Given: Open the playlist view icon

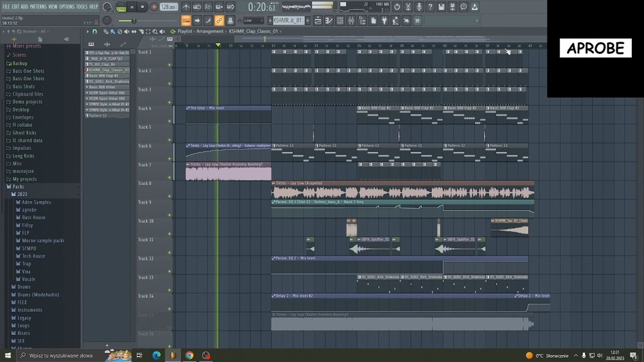Looking at the screenshot, I should pos(318,21).
